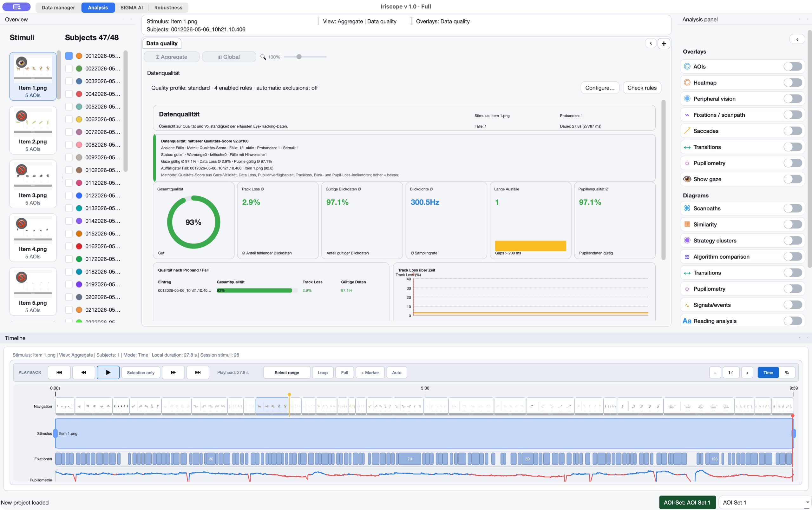
Task: Collapse the Analysis panel chevron
Action: 797,39
